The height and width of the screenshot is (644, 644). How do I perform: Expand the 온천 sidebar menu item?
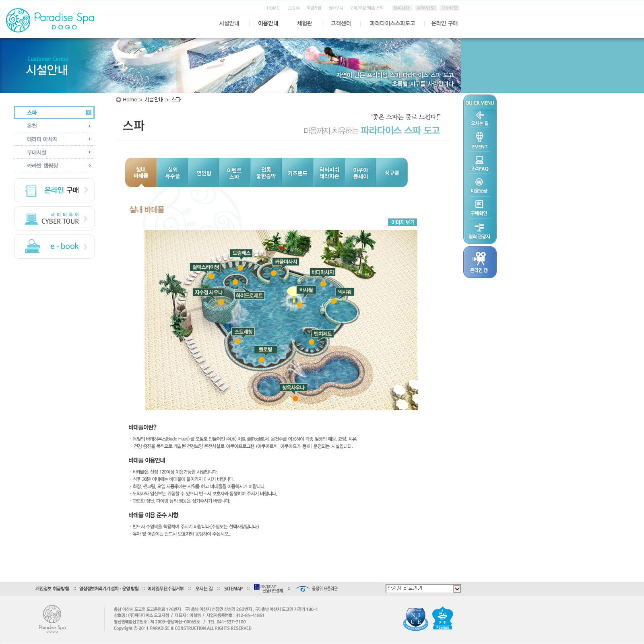point(54,126)
